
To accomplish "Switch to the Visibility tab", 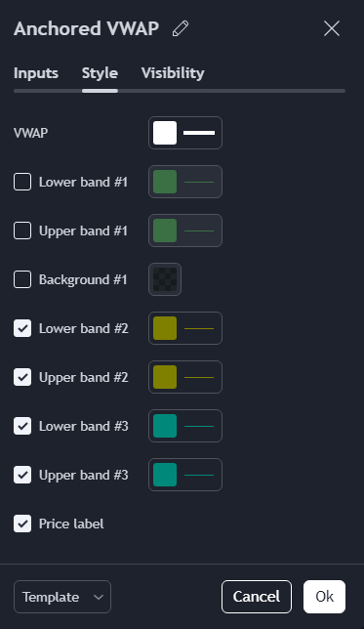I will [173, 73].
